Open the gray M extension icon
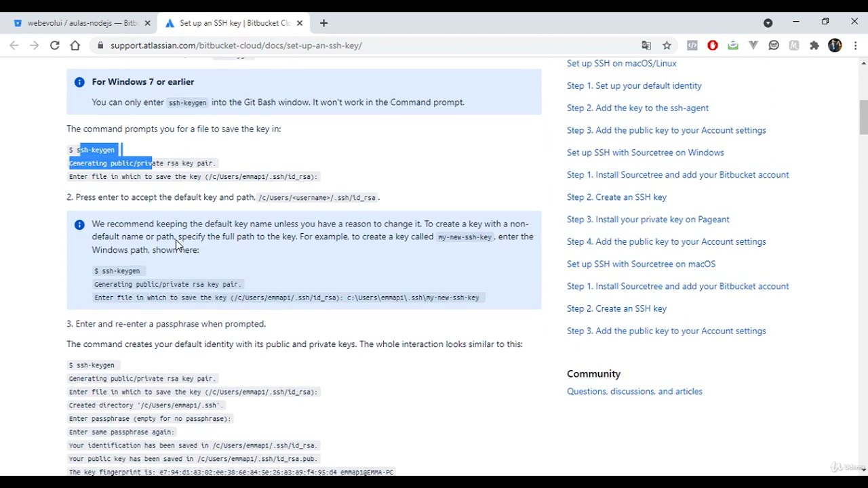Screen dimensions: 868x488 [x=794, y=45]
